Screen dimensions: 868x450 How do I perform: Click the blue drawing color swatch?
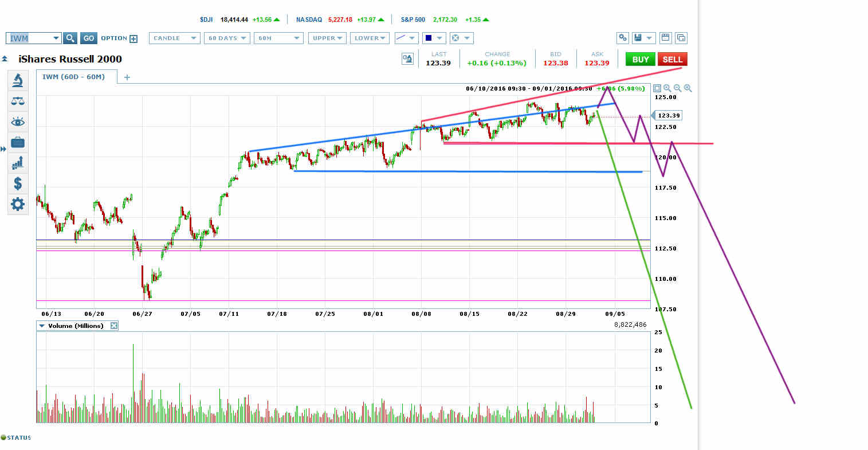[428, 38]
